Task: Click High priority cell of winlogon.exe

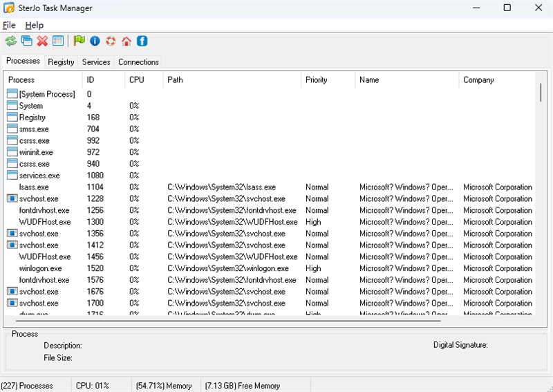Action: [x=313, y=268]
